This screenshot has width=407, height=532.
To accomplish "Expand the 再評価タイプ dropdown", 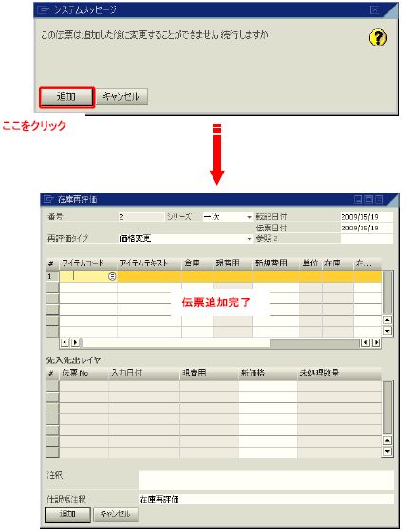I will click(x=250, y=239).
